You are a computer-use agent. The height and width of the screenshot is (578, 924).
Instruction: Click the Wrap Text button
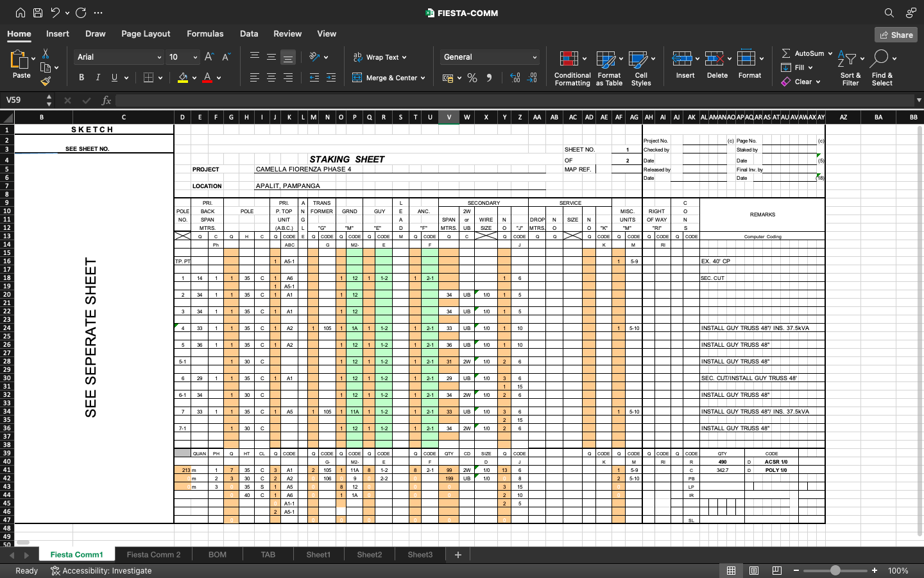pos(376,57)
